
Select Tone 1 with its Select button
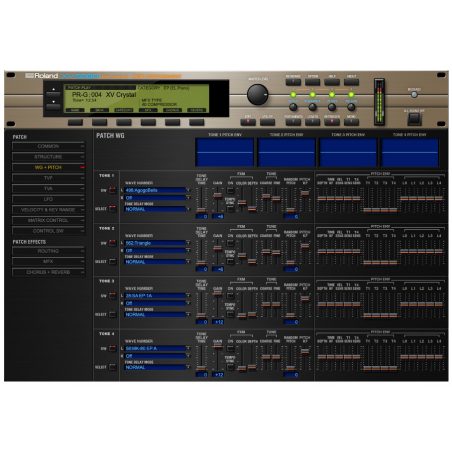[113, 209]
